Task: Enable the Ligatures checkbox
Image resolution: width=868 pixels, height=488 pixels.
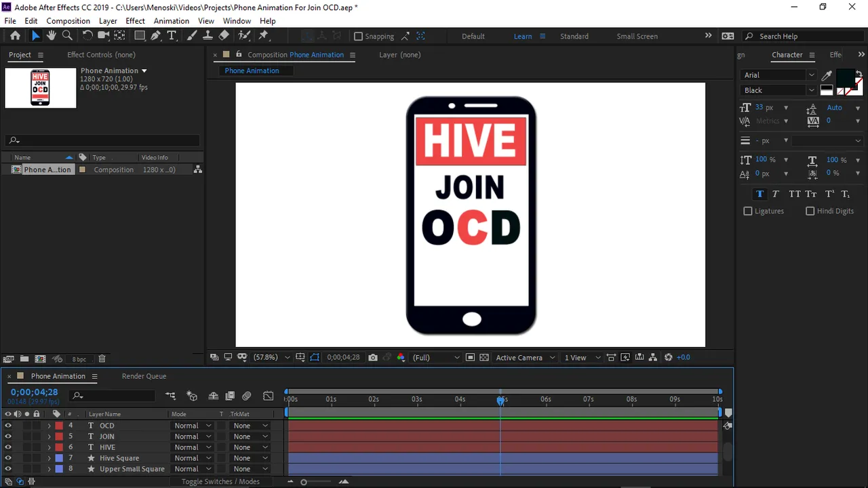Action: [748, 211]
